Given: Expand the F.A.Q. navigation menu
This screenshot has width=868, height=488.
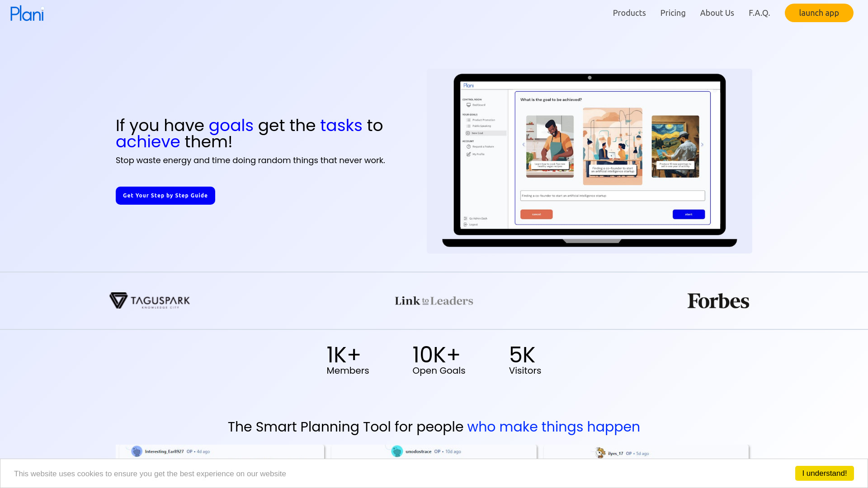Looking at the screenshot, I should 759,13.
